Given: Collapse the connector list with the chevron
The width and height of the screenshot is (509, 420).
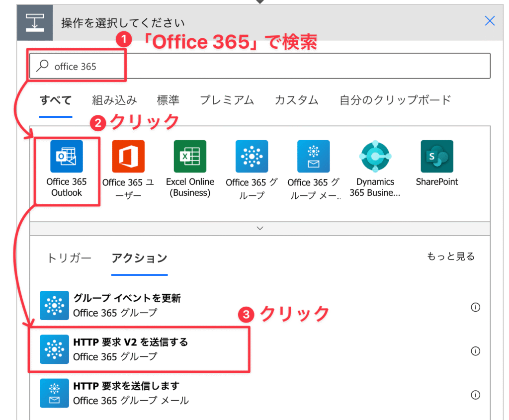Looking at the screenshot, I should (x=259, y=229).
